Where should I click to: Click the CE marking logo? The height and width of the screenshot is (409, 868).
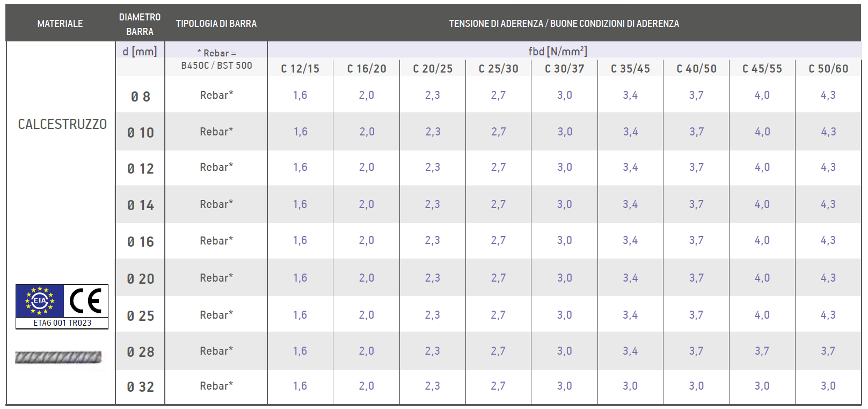click(x=86, y=301)
